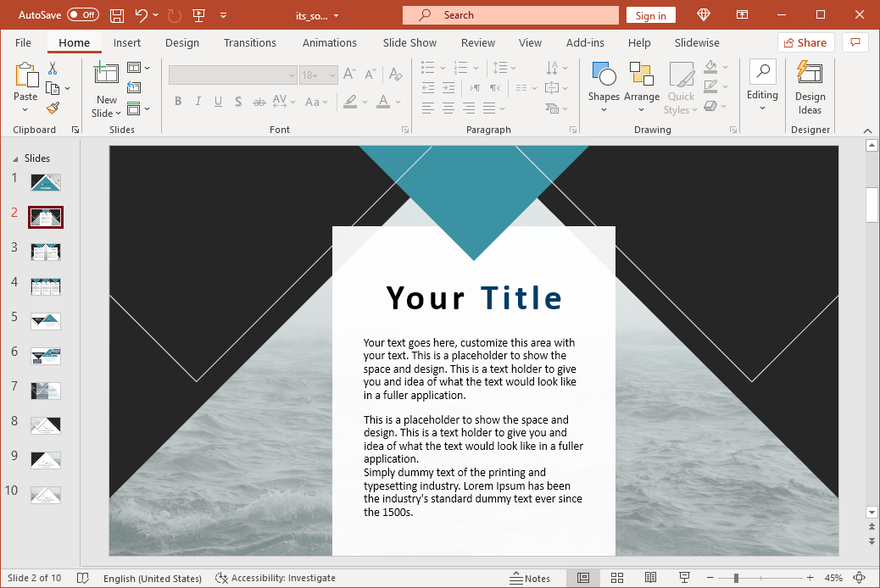
Task: Toggle the AutoSave switch
Action: pos(82,15)
